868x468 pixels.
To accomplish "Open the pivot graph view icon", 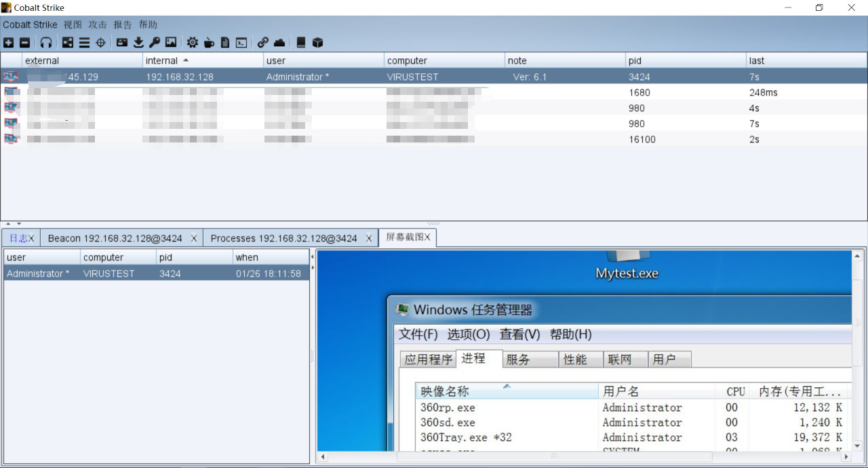I will pos(68,43).
